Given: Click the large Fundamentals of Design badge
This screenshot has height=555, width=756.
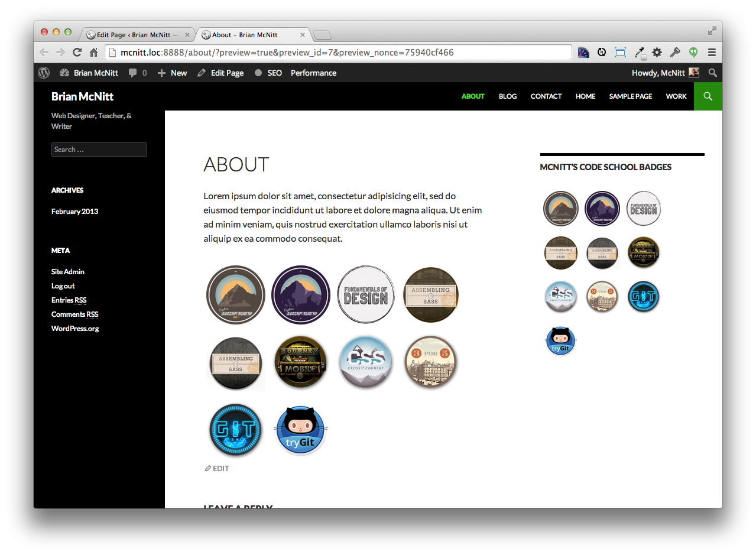Looking at the screenshot, I should (x=366, y=294).
